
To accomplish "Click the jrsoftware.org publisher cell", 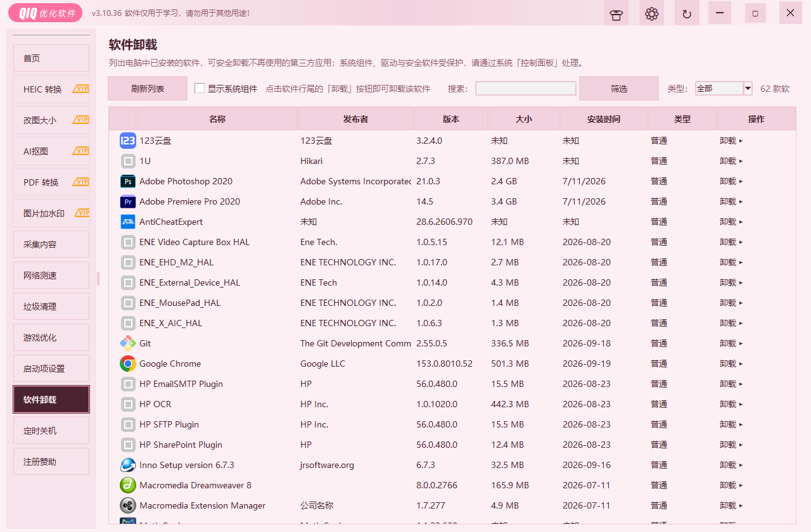I will click(327, 465).
